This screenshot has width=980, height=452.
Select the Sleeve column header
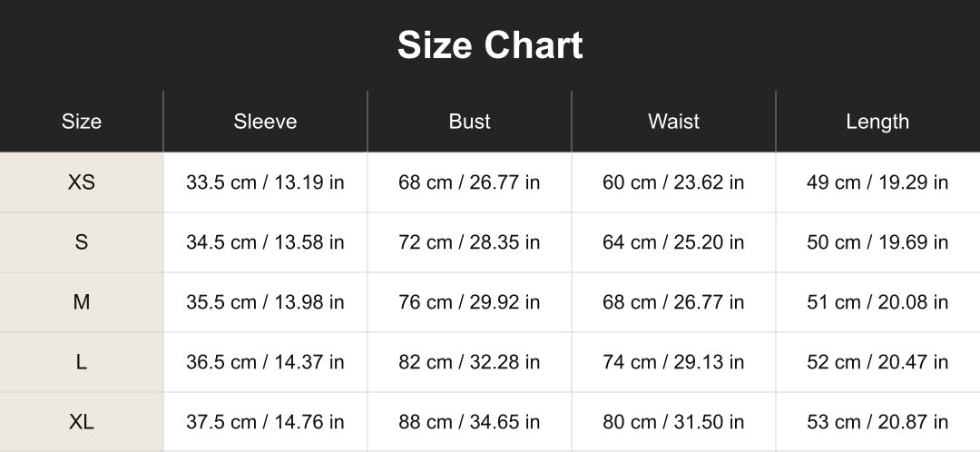(x=265, y=122)
